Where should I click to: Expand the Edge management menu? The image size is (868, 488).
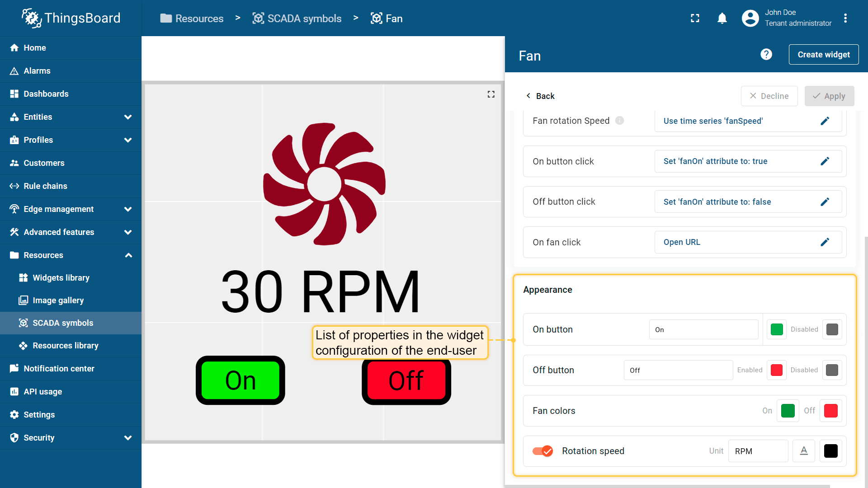coord(128,209)
